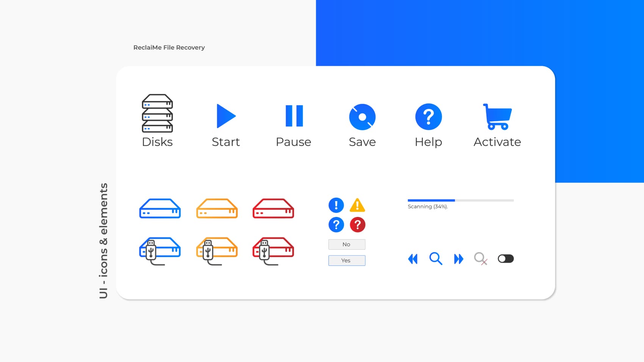
Task: Select the red USB drive icon
Action: coord(273,251)
